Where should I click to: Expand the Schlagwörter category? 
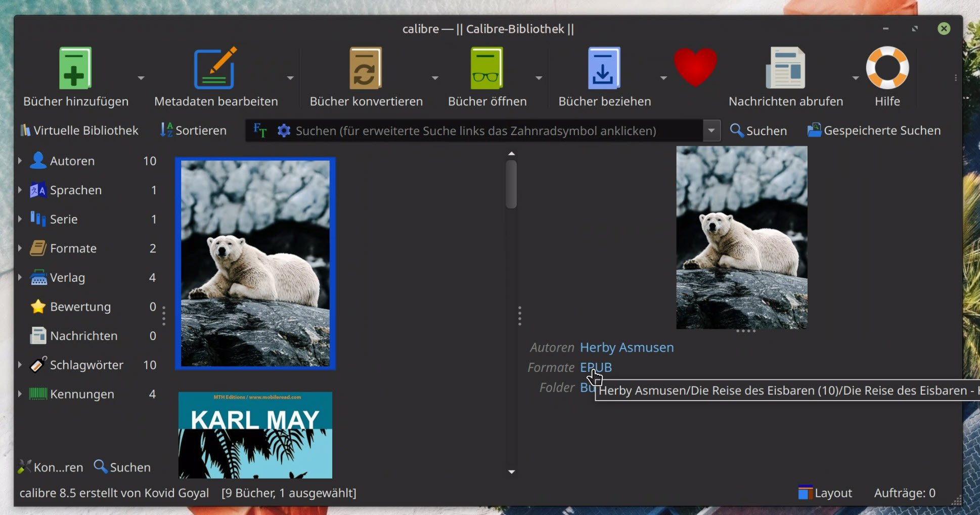[20, 365]
